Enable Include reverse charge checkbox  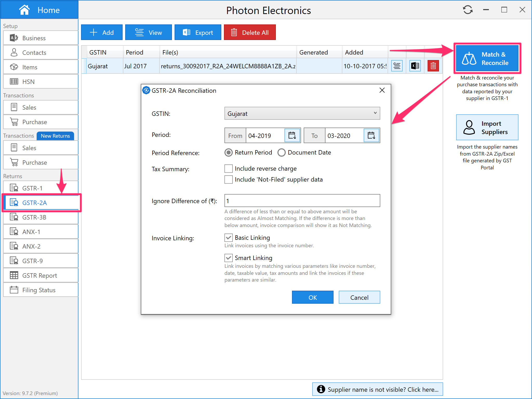[x=229, y=169]
